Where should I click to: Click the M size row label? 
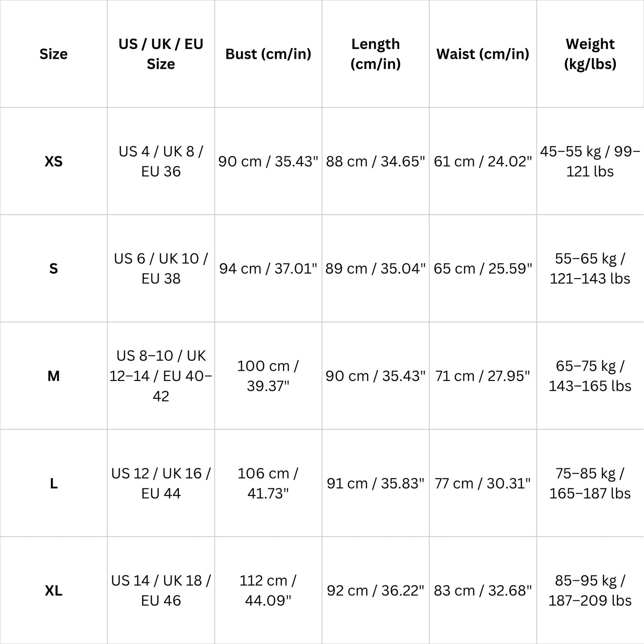pos(53,376)
